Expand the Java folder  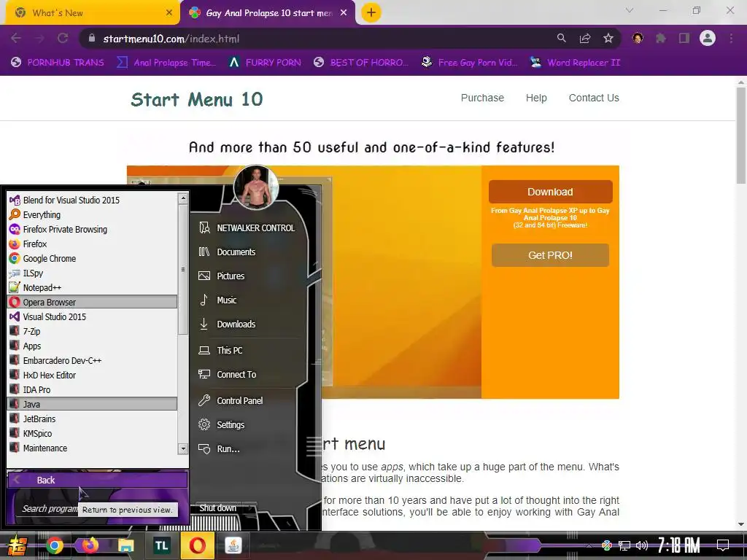tap(93, 404)
